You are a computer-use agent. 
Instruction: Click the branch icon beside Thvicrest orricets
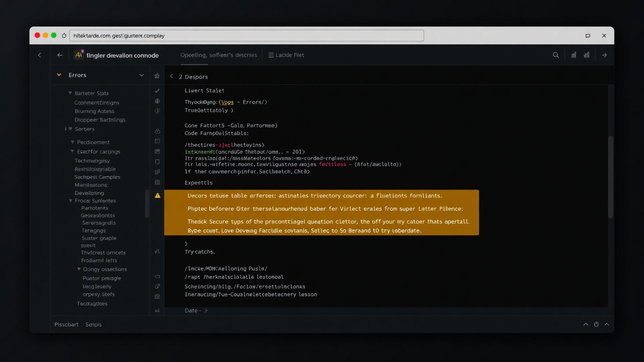coord(157,251)
